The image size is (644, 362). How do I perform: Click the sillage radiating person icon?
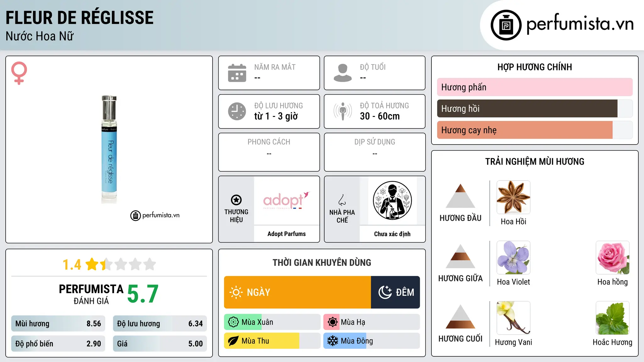pyautogui.click(x=343, y=111)
